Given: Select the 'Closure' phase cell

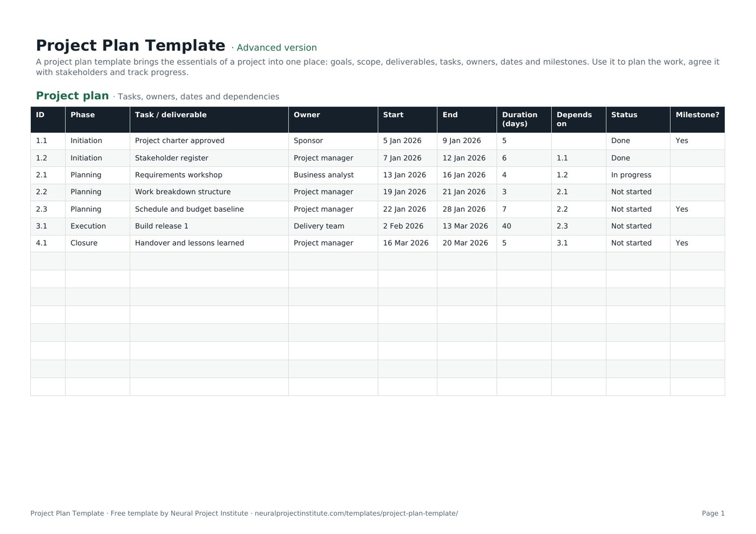Looking at the screenshot, I should tap(97, 243).
